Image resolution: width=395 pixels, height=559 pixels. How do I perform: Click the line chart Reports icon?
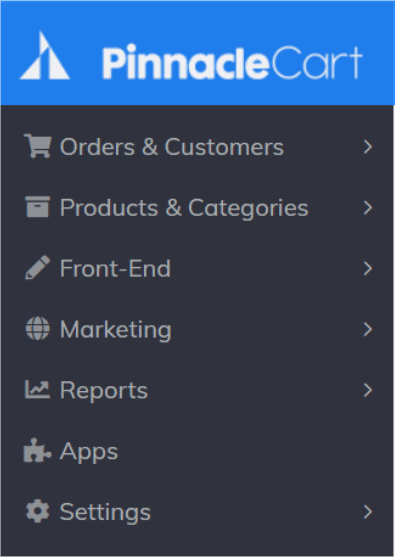coord(37,389)
